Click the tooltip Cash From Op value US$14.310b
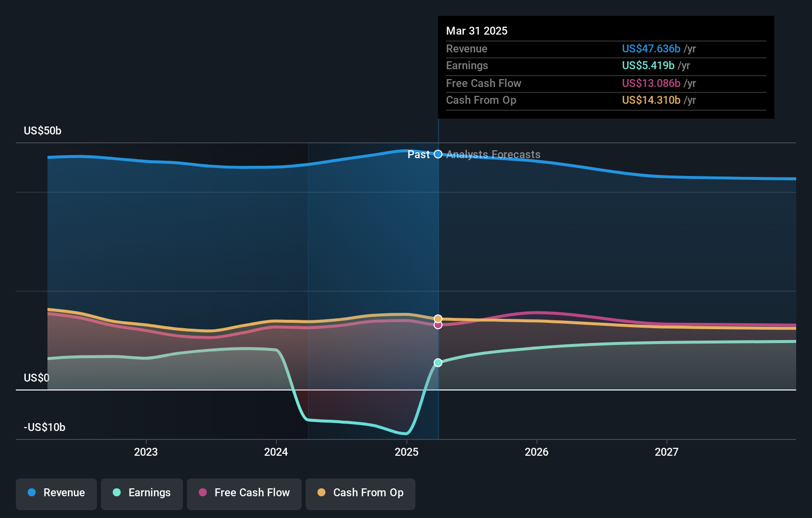Image resolution: width=812 pixels, height=518 pixels. (651, 100)
